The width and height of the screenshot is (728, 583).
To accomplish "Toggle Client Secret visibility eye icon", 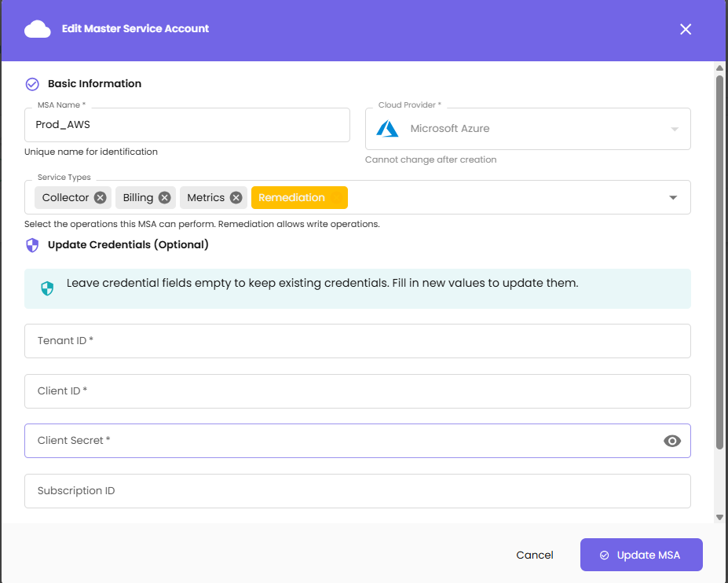I will pos(671,441).
